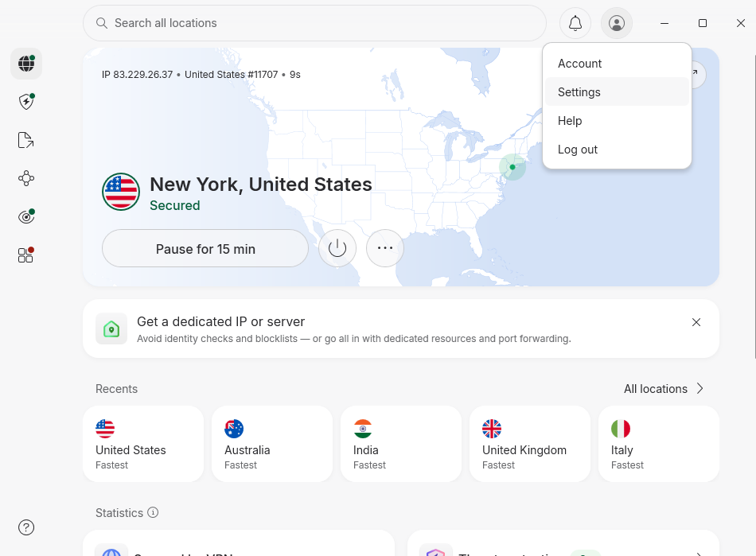756x556 pixels.
Task: Open the help question mark icon
Action: [26, 527]
